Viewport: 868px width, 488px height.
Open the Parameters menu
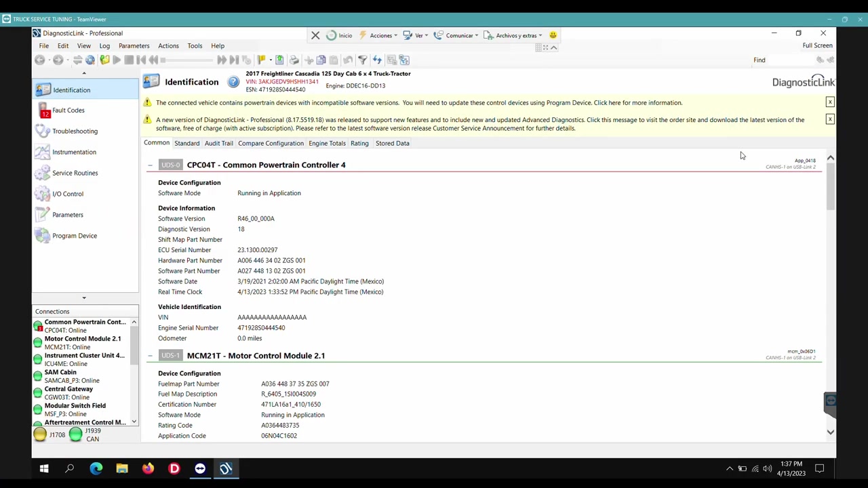(134, 46)
